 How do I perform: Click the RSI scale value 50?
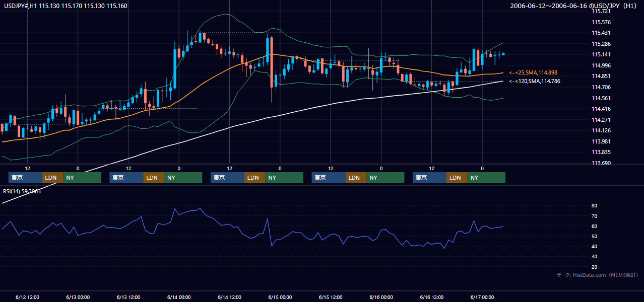595,236
